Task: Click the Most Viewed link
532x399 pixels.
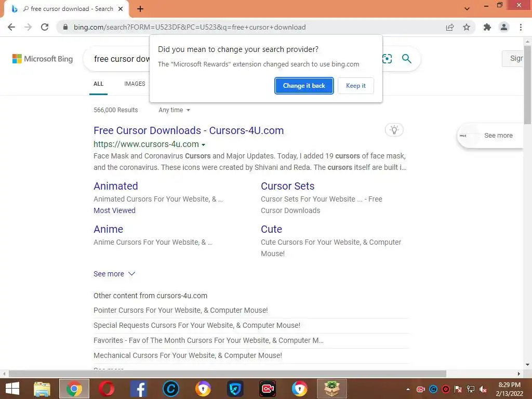Action: [x=114, y=210]
